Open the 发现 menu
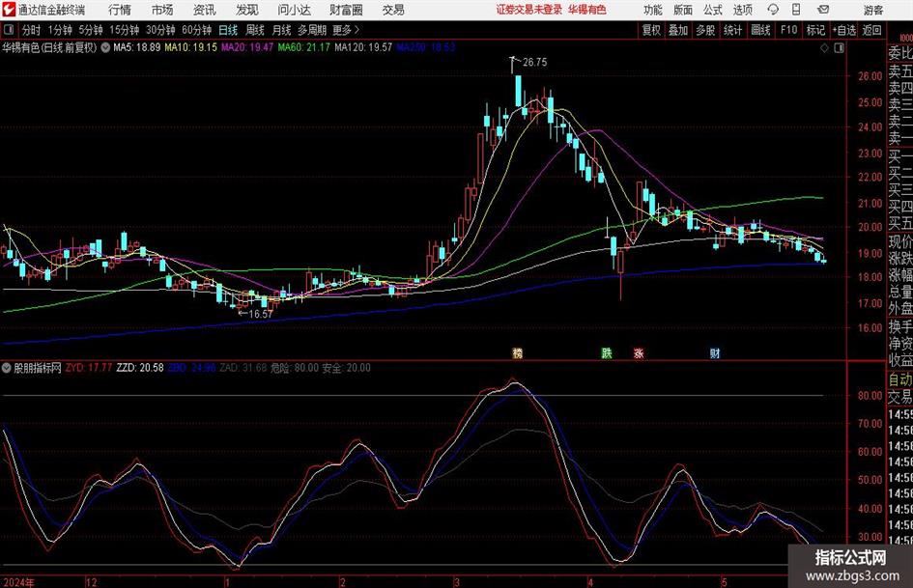The height and width of the screenshot is (588, 913). pyautogui.click(x=247, y=10)
